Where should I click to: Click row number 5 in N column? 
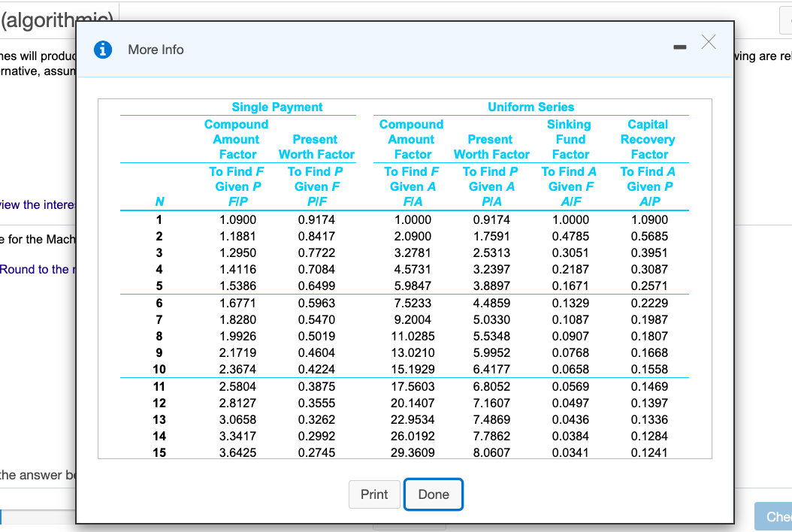click(159, 286)
